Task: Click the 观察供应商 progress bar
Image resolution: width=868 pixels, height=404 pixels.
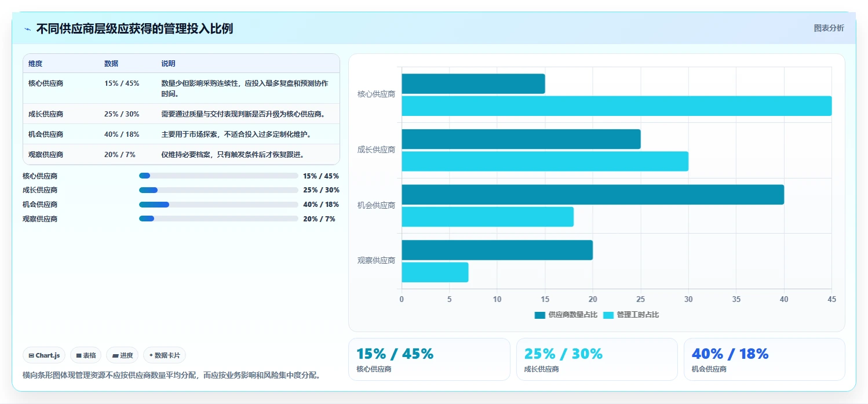Action: click(218, 219)
